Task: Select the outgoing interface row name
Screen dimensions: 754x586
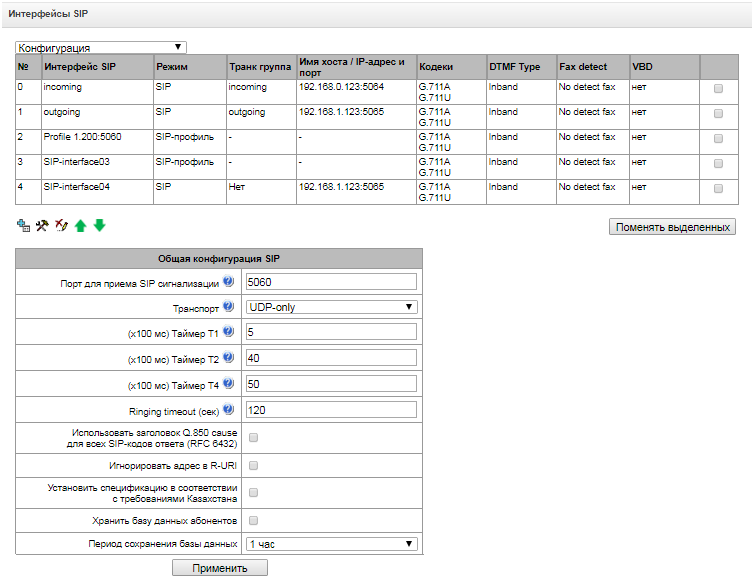Action: click(x=63, y=113)
